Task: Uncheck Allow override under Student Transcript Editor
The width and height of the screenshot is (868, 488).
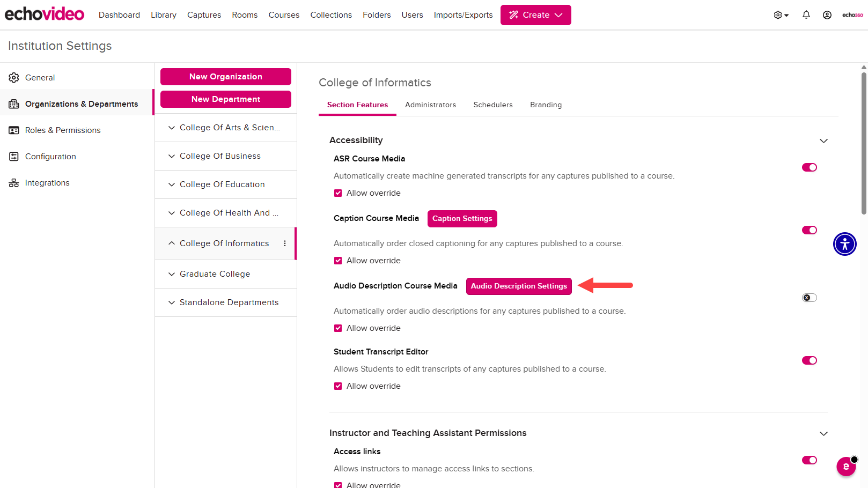Action: [x=338, y=386]
